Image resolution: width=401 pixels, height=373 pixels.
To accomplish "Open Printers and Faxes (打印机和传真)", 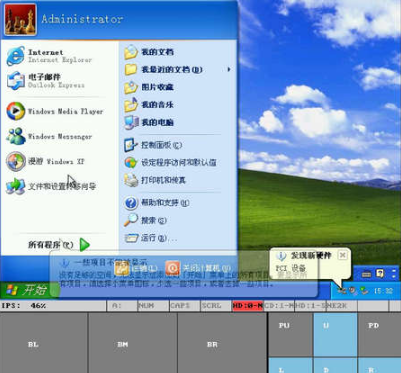I will click(x=155, y=180).
